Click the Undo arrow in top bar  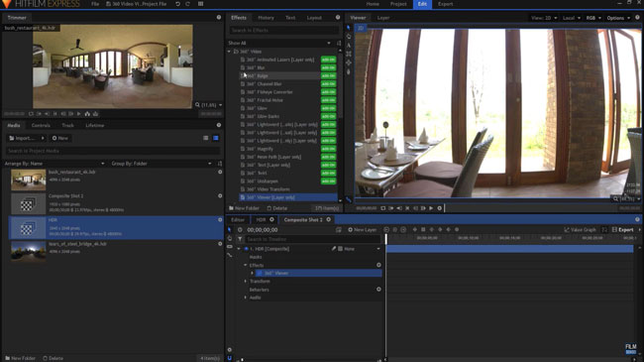177,4
